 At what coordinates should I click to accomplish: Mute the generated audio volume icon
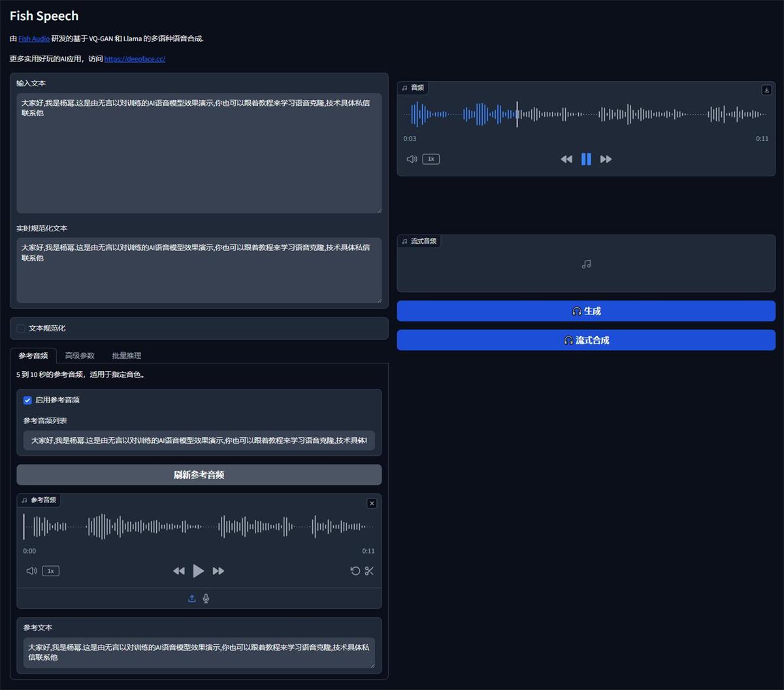point(412,159)
